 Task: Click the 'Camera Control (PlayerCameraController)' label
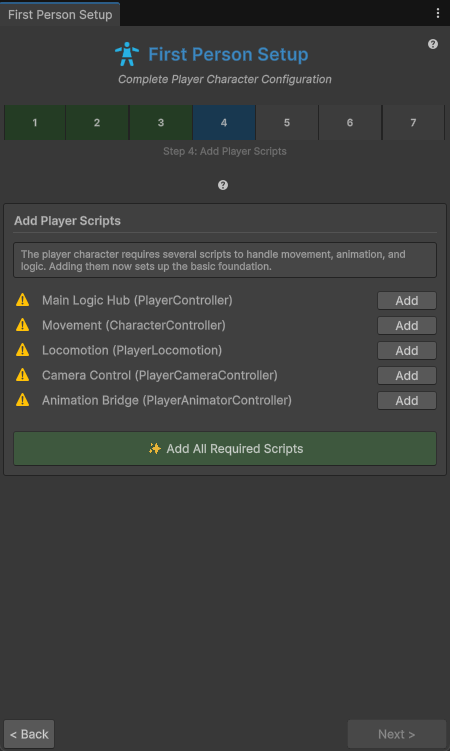click(x=160, y=375)
